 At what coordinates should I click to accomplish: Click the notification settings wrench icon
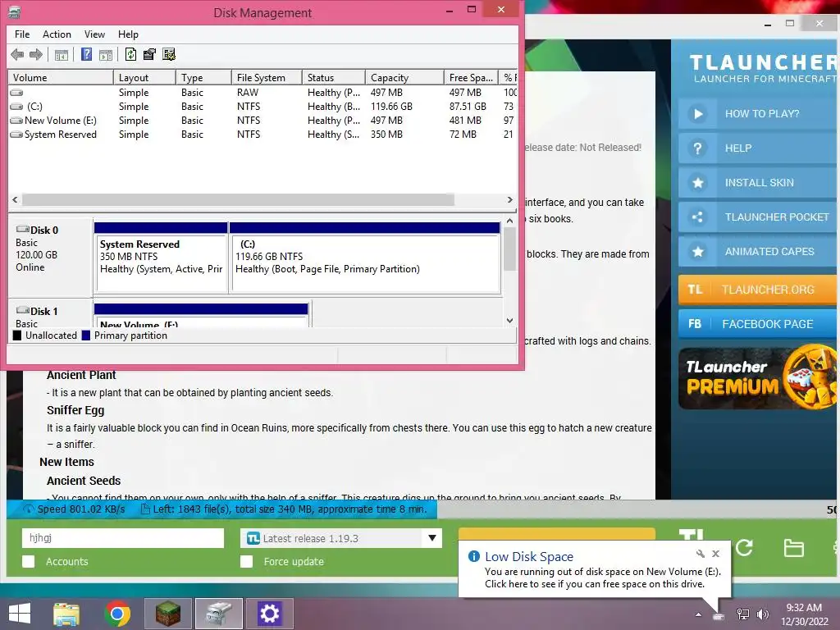coord(701,554)
